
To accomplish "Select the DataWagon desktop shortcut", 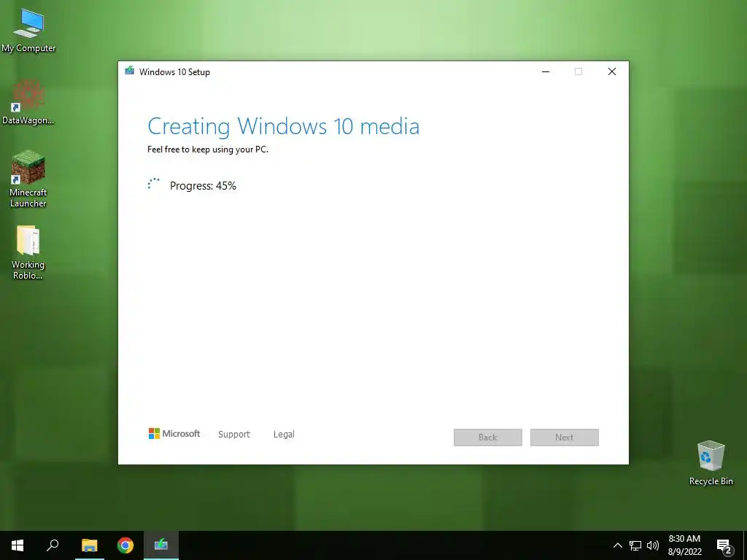I will (28, 101).
